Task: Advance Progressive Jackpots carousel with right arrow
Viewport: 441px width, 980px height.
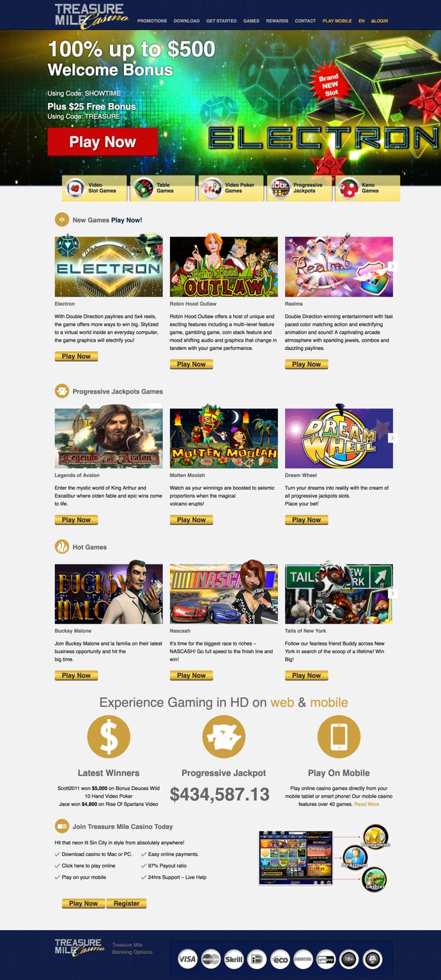Action: click(393, 438)
